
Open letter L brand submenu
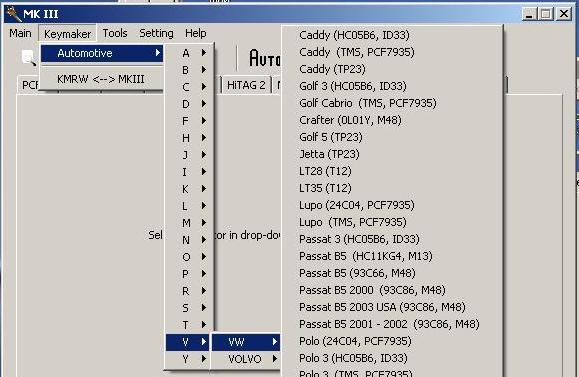(x=189, y=206)
